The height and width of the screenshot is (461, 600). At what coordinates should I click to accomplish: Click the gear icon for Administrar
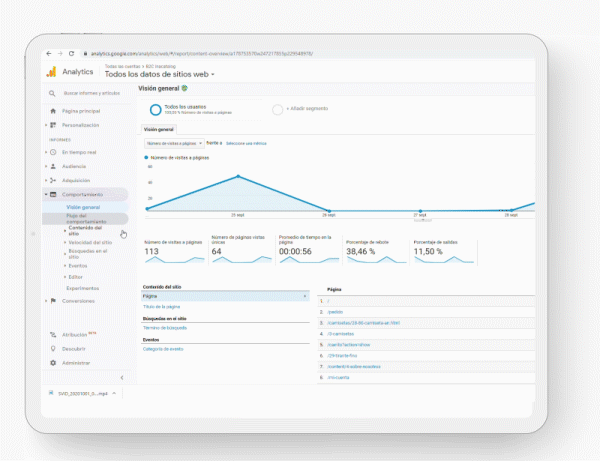(x=53, y=363)
